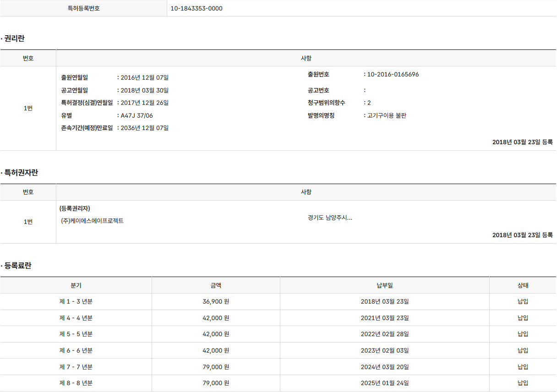Select the payment date 2025년 01월 24일
557x392 pixels.
[385, 383]
